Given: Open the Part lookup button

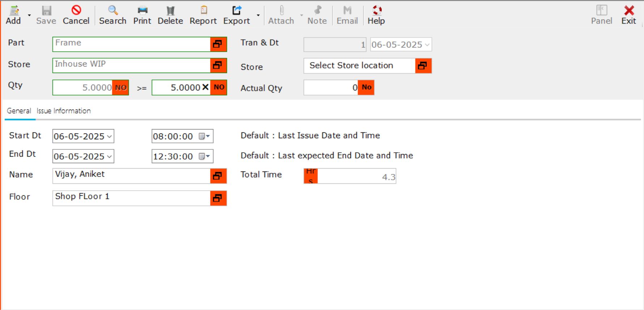Looking at the screenshot, I should click(x=218, y=44).
